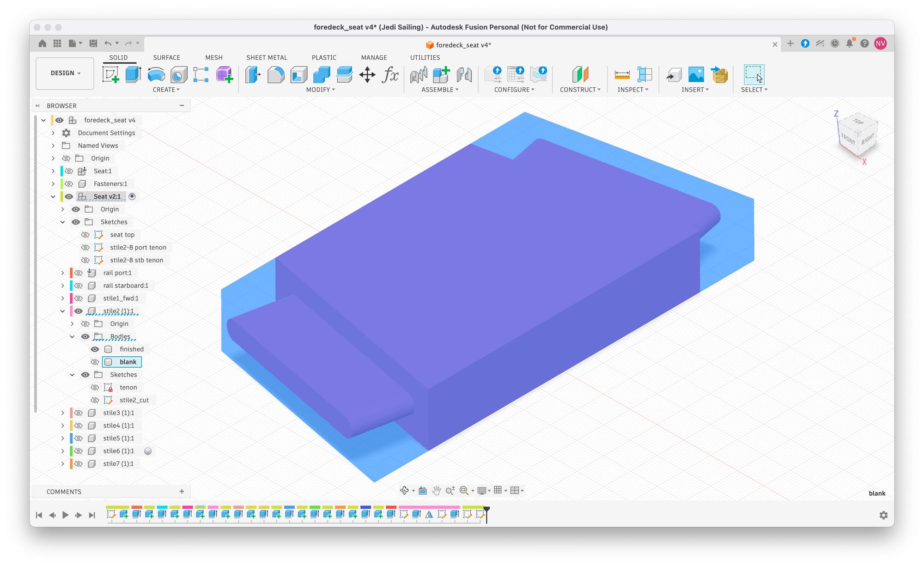Show the seat top sketch
The height and width of the screenshot is (566, 924).
(x=85, y=235)
